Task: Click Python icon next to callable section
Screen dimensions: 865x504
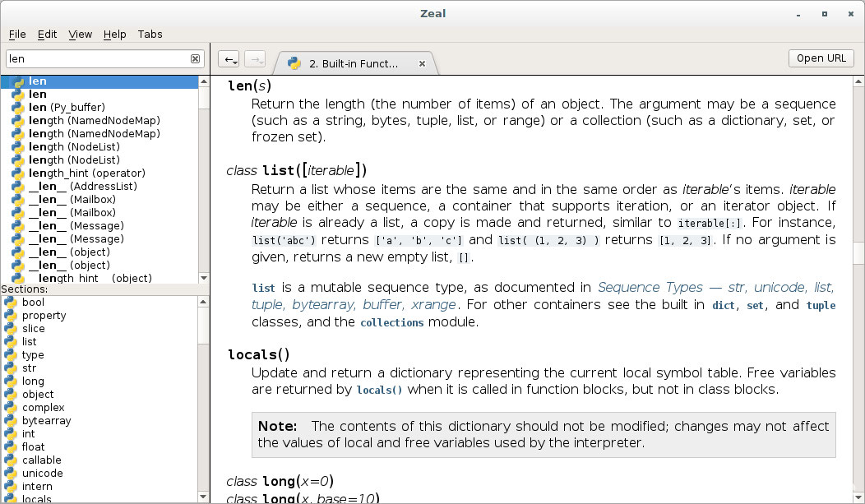Action: (x=11, y=460)
